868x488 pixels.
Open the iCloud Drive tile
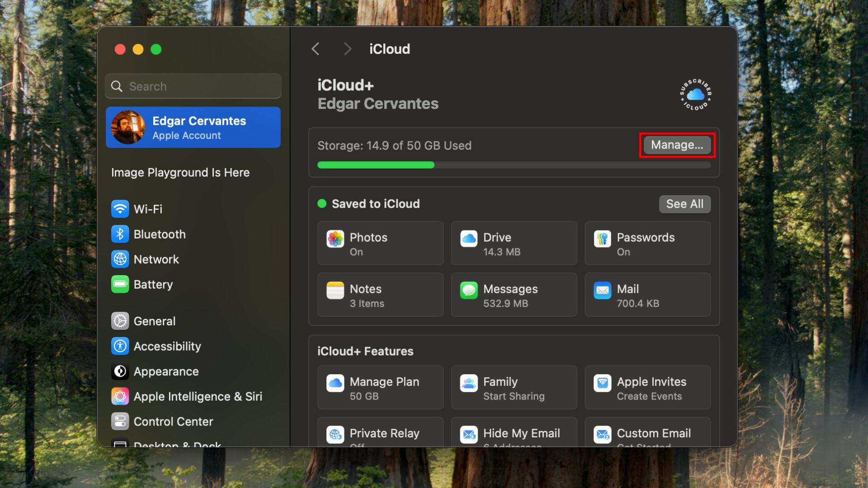(514, 244)
